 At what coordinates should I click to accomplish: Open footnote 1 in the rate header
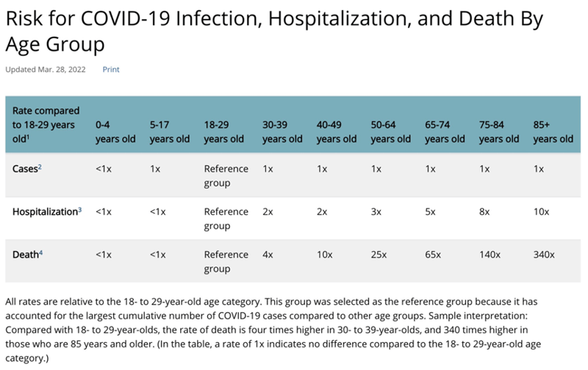pos(28,137)
